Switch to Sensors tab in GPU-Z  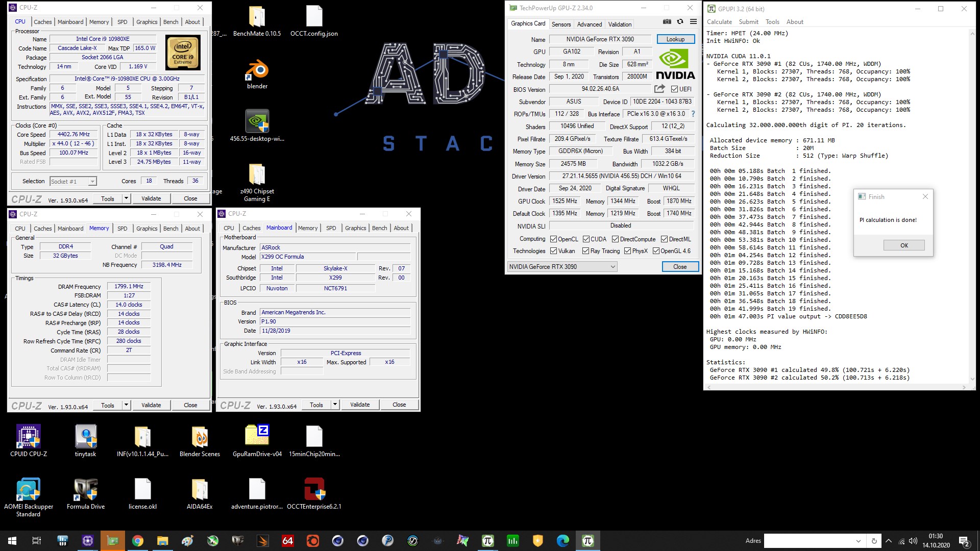[561, 24]
